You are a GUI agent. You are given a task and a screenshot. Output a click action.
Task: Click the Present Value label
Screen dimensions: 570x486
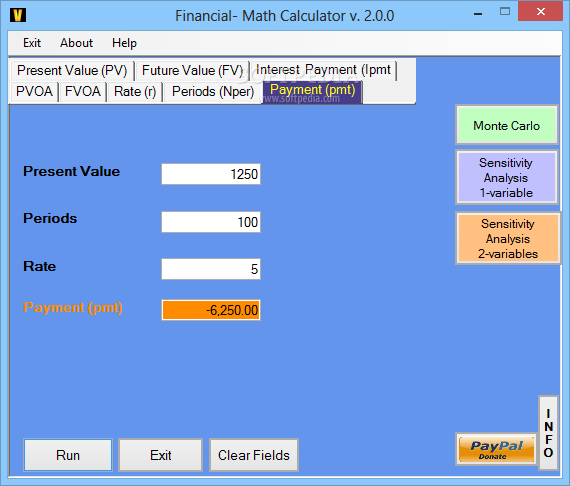(x=72, y=171)
